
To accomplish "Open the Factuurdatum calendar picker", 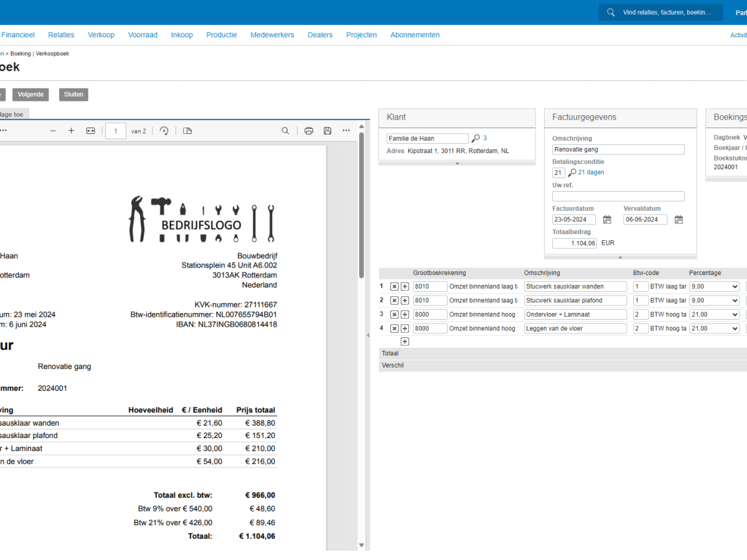I will tap(608, 220).
